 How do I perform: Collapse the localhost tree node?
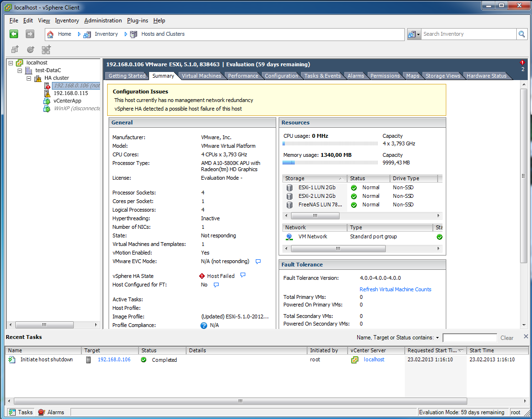point(10,63)
